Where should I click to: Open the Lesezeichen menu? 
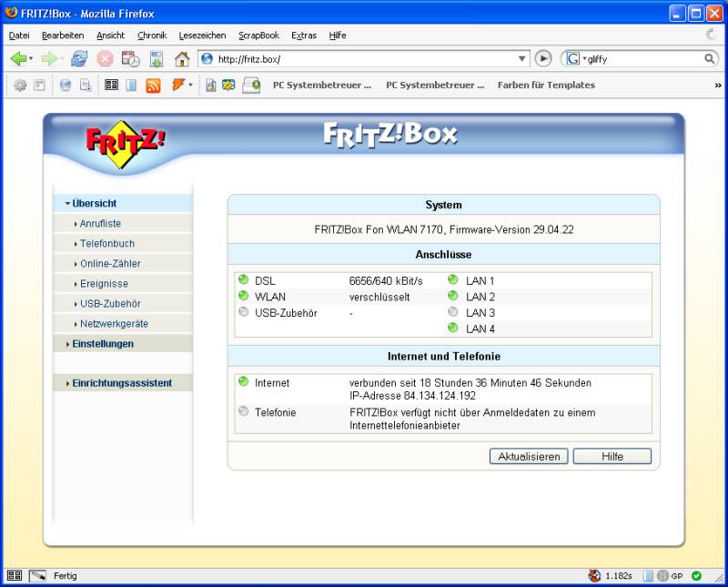click(x=202, y=35)
